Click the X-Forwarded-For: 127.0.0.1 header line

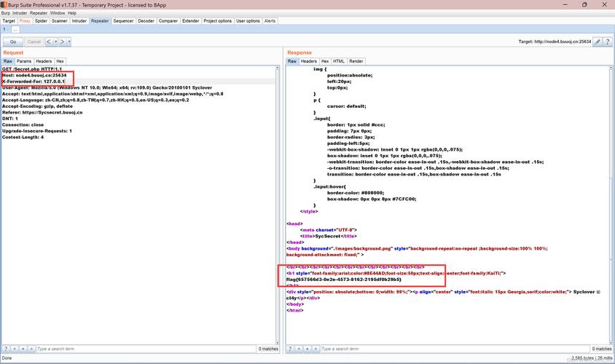(x=34, y=82)
